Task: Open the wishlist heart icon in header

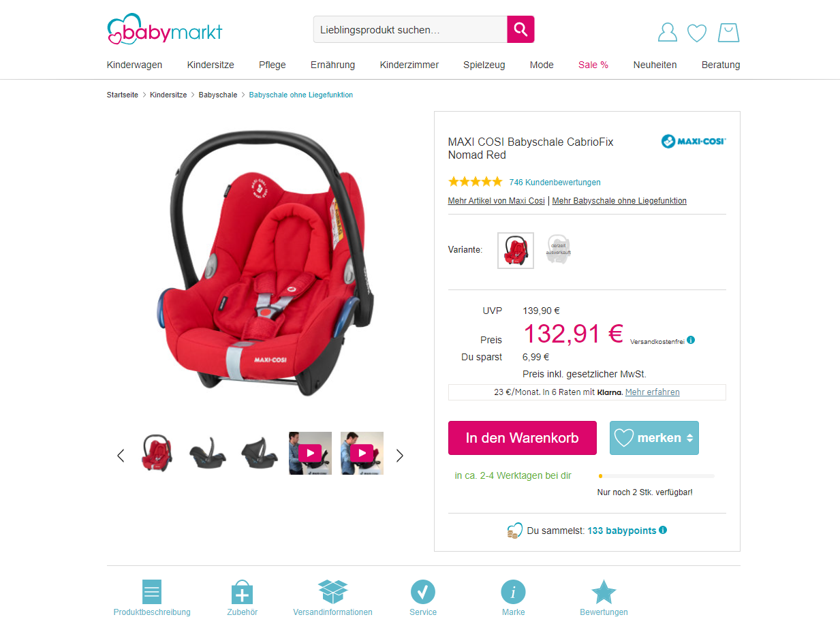Action: point(697,33)
